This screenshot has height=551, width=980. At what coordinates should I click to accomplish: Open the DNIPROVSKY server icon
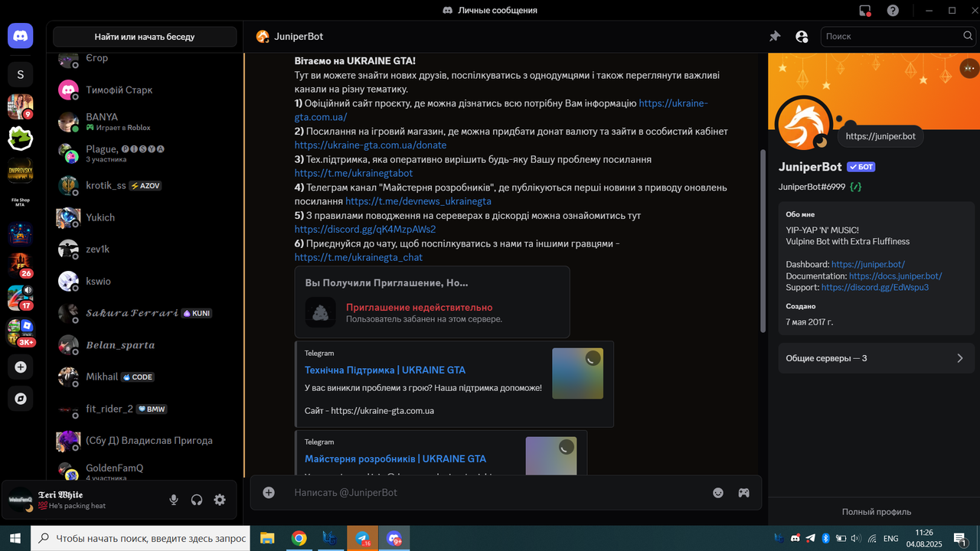pyautogui.click(x=21, y=171)
